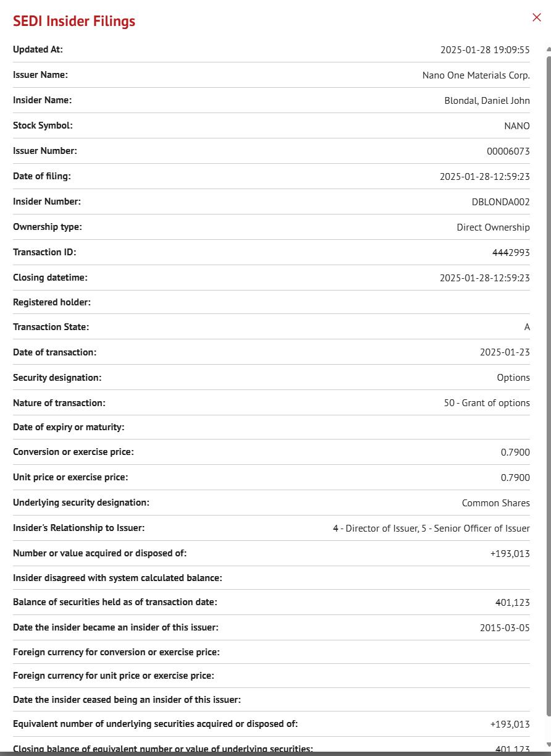Click transaction ID 4442993
Viewport: 551px width, 756px height.
tap(511, 252)
